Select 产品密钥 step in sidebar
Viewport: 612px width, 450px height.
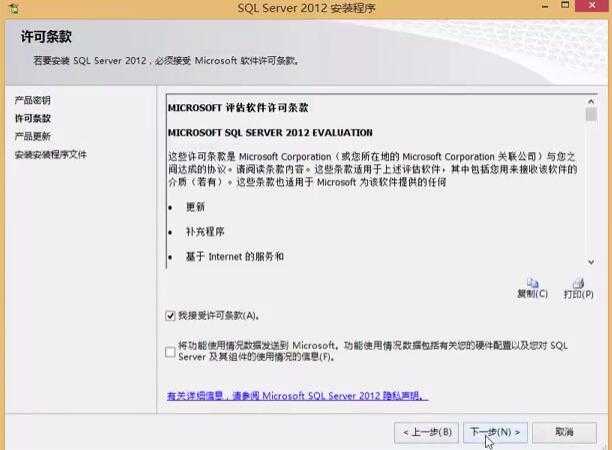(33, 100)
